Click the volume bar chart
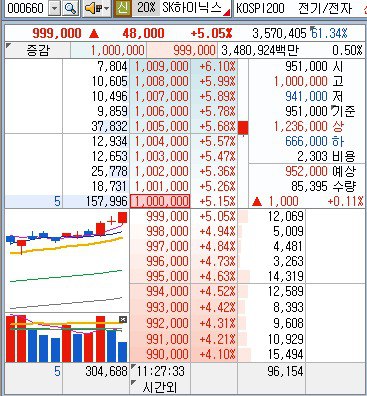This screenshot has height=396, width=367. tap(67, 338)
